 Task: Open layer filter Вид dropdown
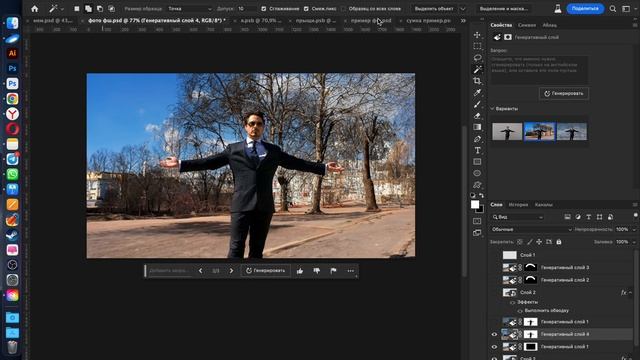click(x=518, y=217)
